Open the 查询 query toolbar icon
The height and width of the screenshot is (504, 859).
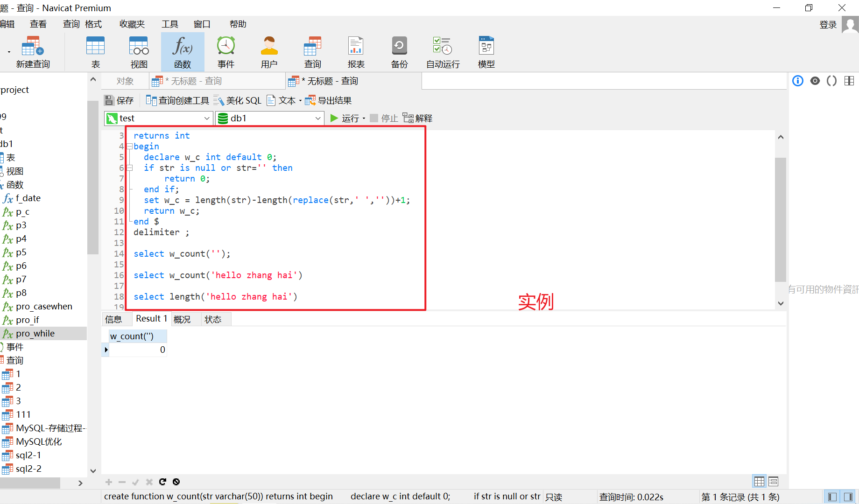pyautogui.click(x=313, y=52)
